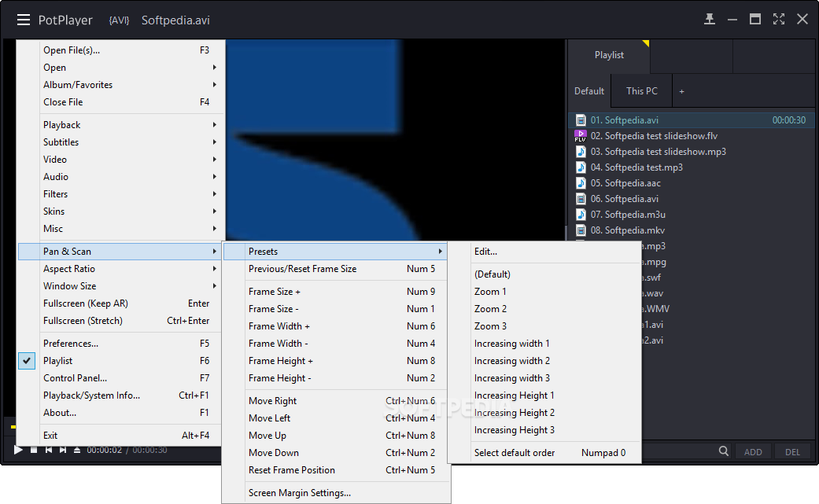The image size is (819, 504).
Task: Choose Frame Height + option
Action: [336, 361]
